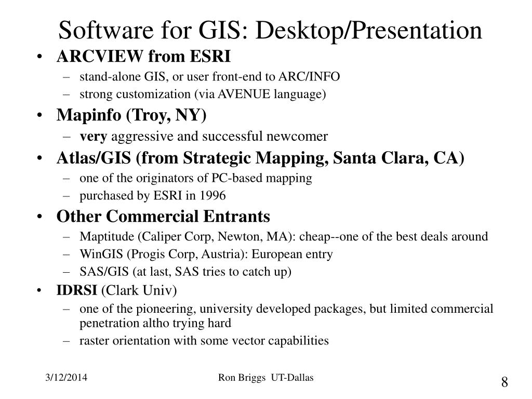Click 'one of the originators of PC-based mapping'
The height and width of the screenshot is (399, 532).
(x=196, y=178)
